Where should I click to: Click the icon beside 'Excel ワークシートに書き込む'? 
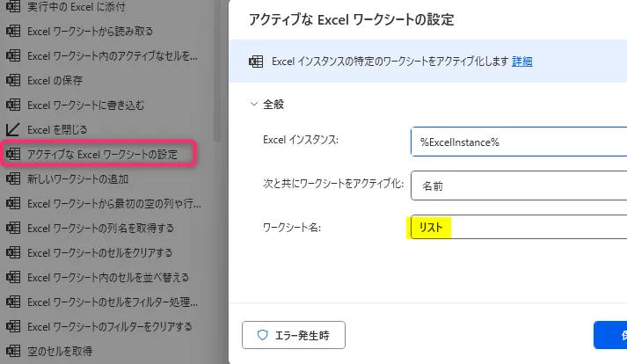[13, 106]
